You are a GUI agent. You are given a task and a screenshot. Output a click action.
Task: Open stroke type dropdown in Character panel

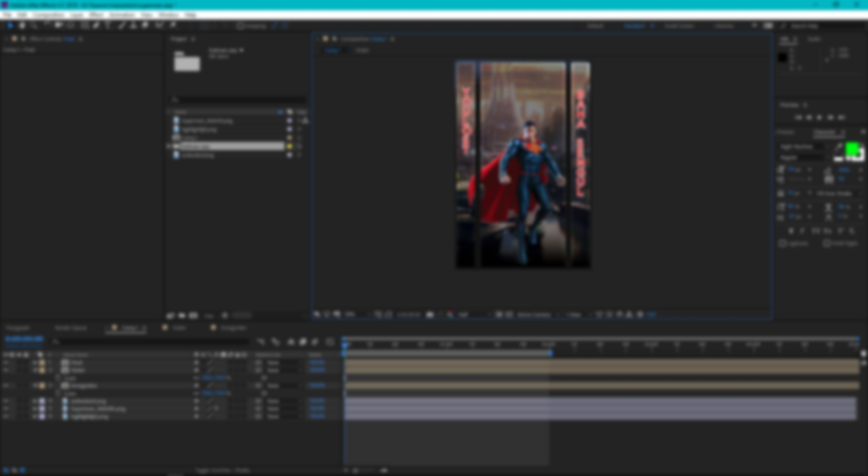coord(839,193)
